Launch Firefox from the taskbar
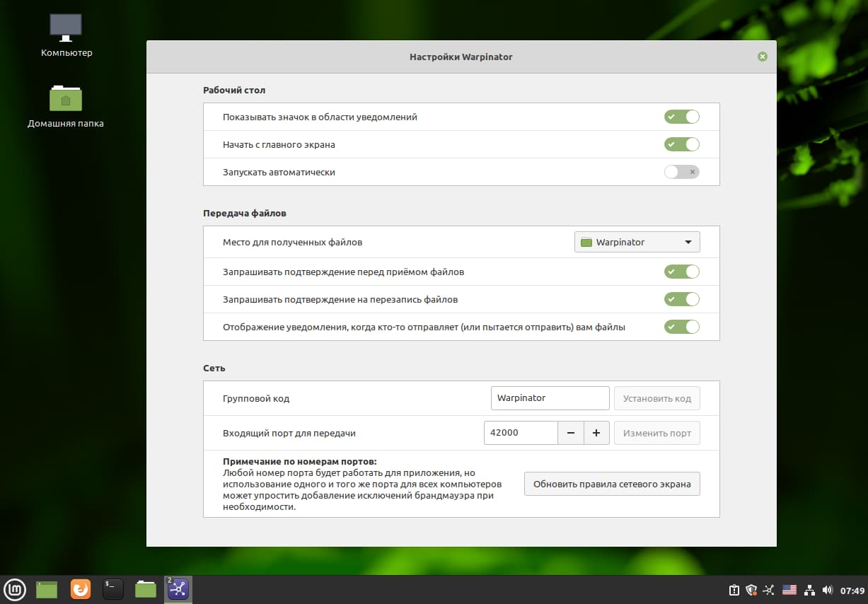868x604 pixels. (x=81, y=589)
